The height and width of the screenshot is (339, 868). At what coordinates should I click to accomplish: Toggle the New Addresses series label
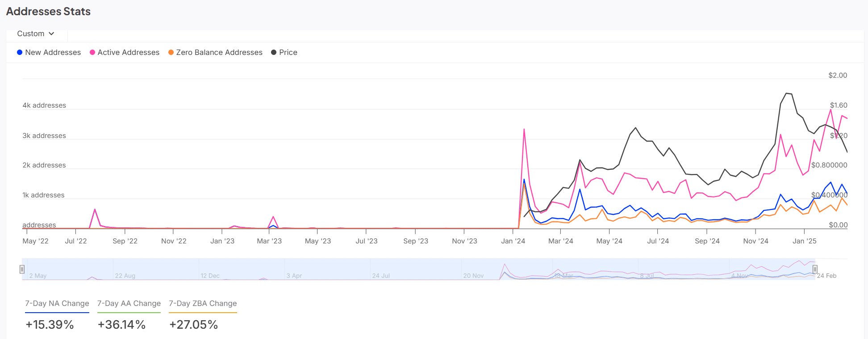[53, 52]
